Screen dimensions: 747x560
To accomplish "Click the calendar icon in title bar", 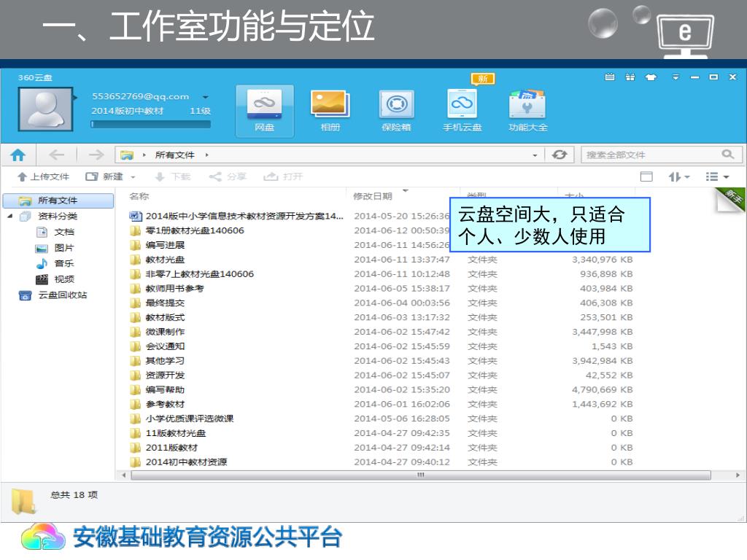I will coord(609,77).
